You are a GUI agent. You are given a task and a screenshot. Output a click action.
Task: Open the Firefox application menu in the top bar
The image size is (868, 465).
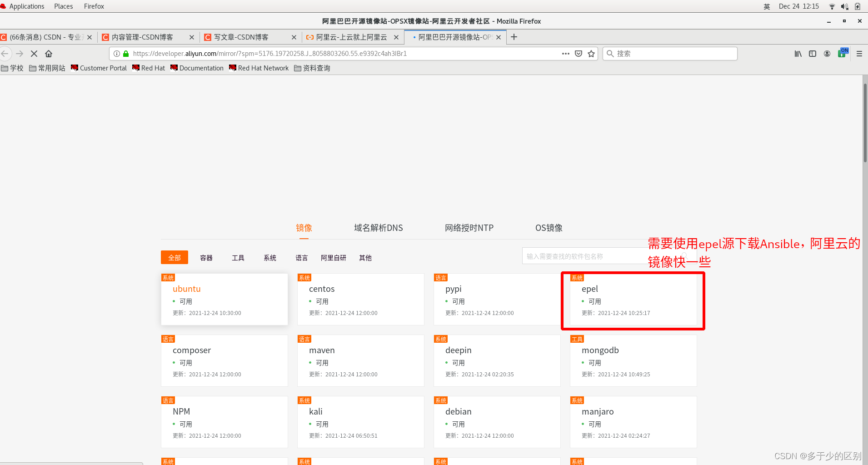tap(94, 6)
